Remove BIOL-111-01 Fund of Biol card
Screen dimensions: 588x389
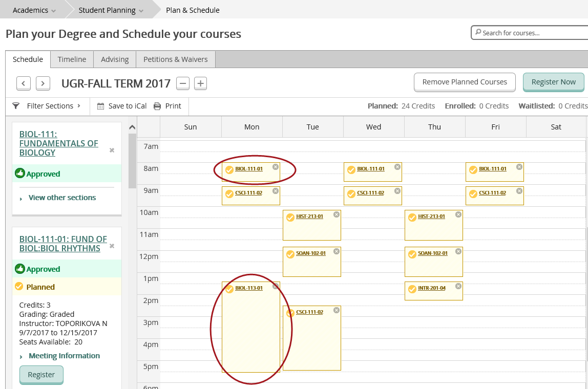tap(112, 246)
